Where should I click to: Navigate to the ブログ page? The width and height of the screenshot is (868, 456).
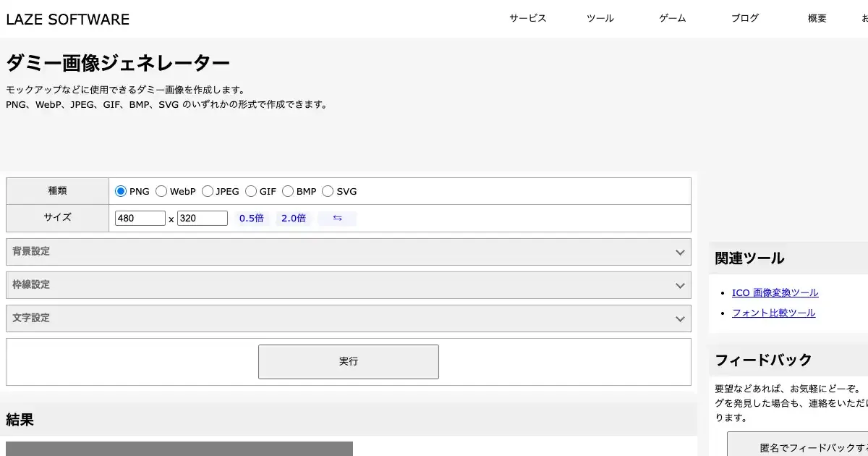click(x=744, y=19)
